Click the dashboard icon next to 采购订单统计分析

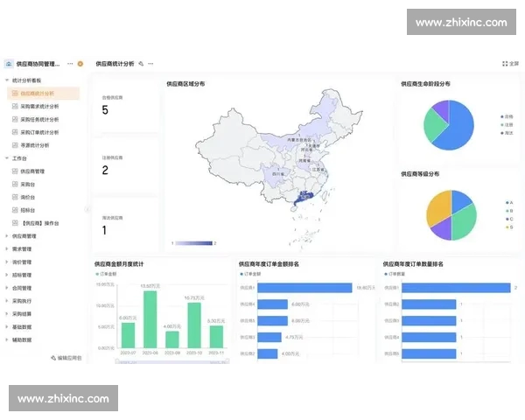pyautogui.click(x=15, y=132)
